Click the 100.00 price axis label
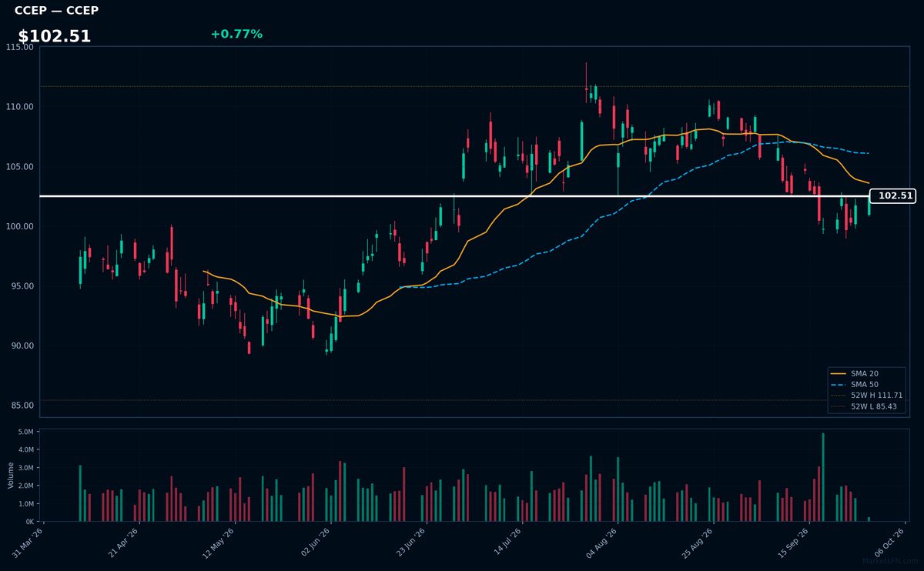924x571 pixels. [x=20, y=226]
